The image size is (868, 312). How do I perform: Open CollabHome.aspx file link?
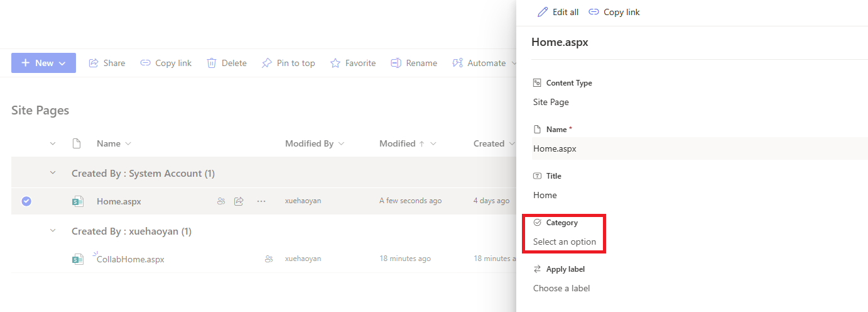(130, 259)
